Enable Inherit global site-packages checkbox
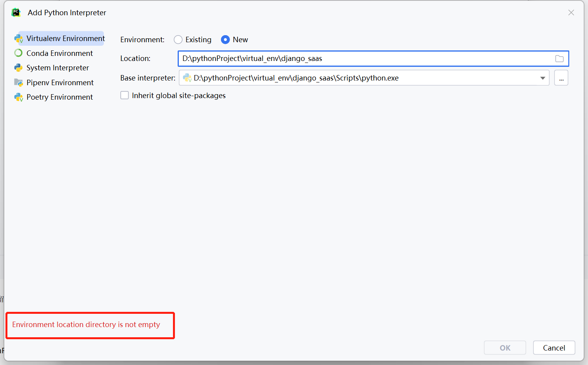Screen dimensions: 588x365 [125, 95]
